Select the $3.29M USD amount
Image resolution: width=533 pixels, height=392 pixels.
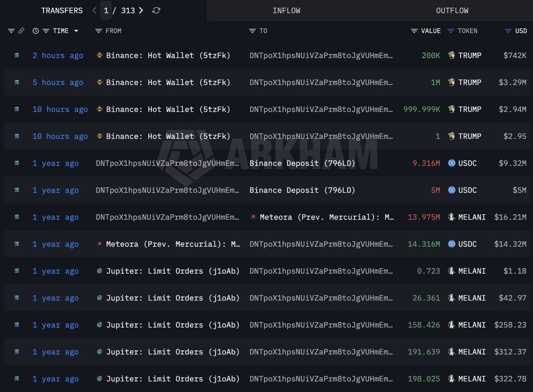click(x=512, y=82)
